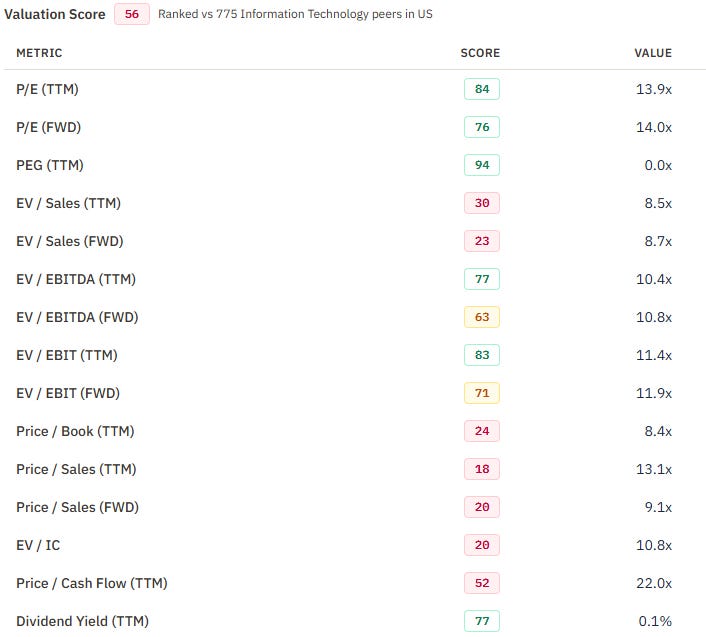Click score badge 30 for EV / Sales (TTM)

[482, 203]
